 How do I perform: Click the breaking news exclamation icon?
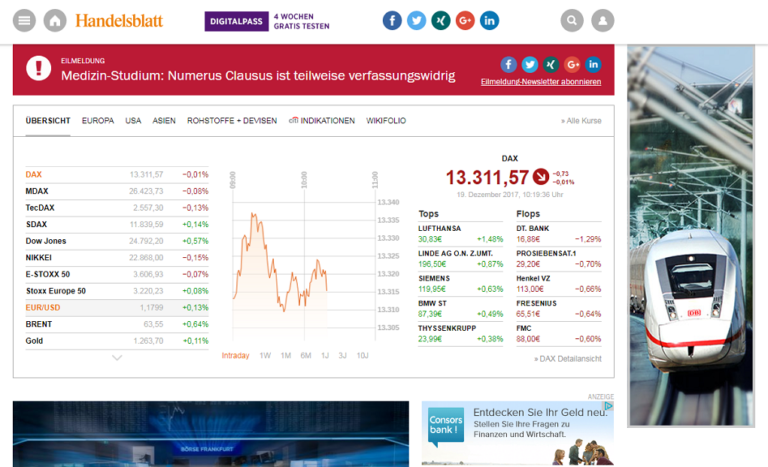[39, 68]
